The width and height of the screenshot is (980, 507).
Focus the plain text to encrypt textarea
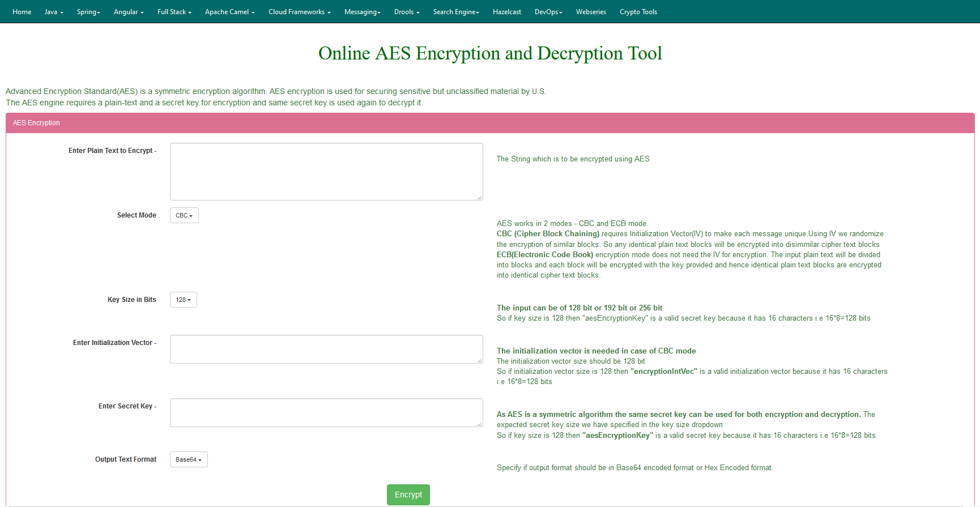(326, 172)
